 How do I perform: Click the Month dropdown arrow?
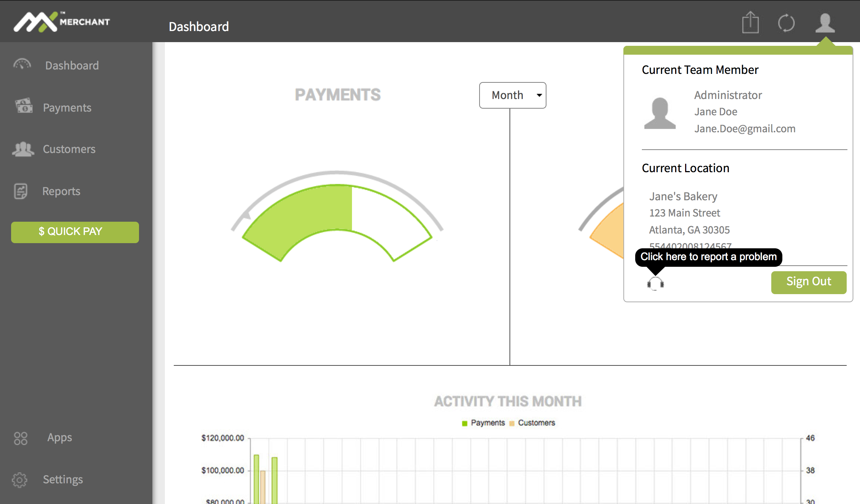(539, 95)
